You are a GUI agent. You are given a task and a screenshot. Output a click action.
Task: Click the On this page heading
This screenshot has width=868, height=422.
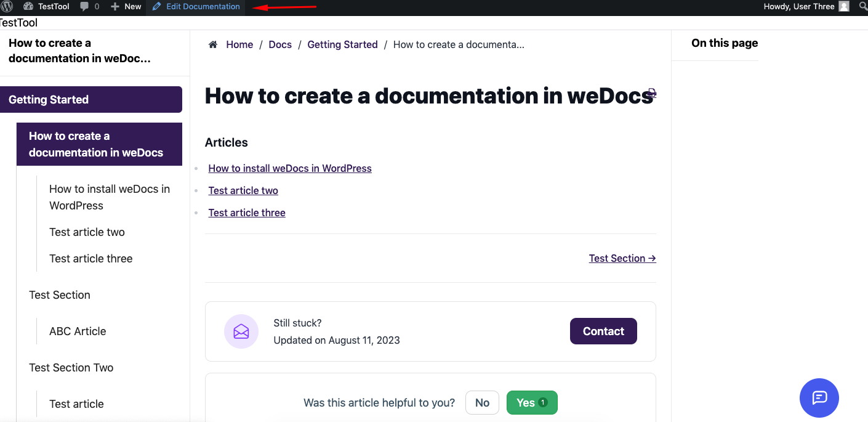(725, 43)
